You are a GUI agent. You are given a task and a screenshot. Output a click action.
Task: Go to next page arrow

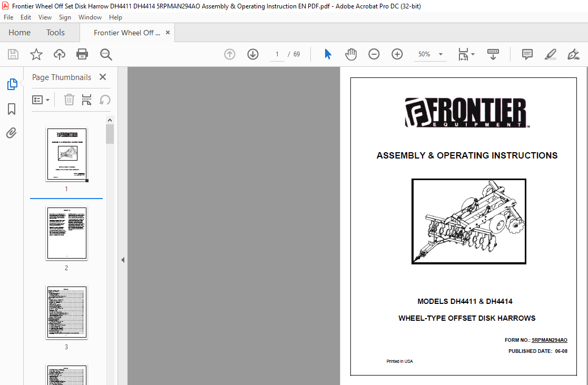point(253,54)
